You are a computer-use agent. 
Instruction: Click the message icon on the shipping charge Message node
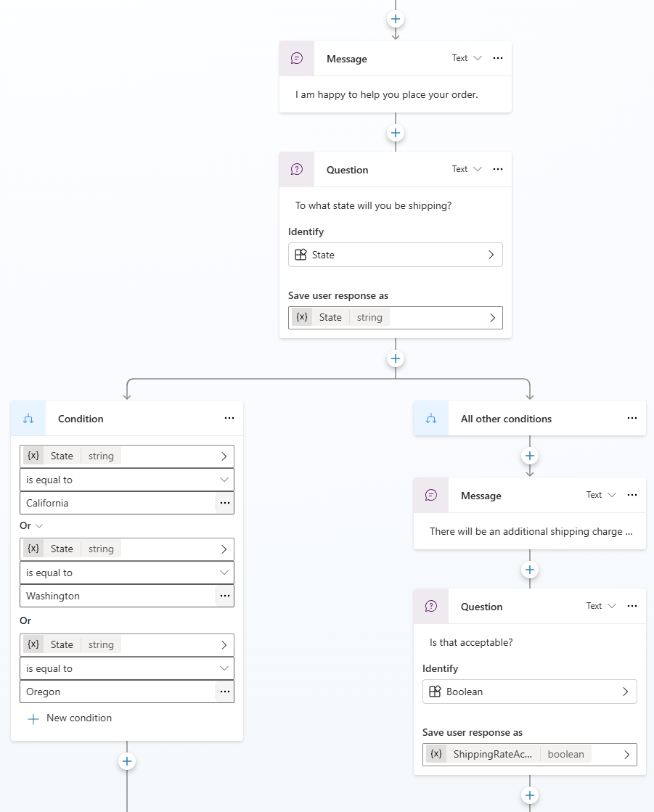430,495
